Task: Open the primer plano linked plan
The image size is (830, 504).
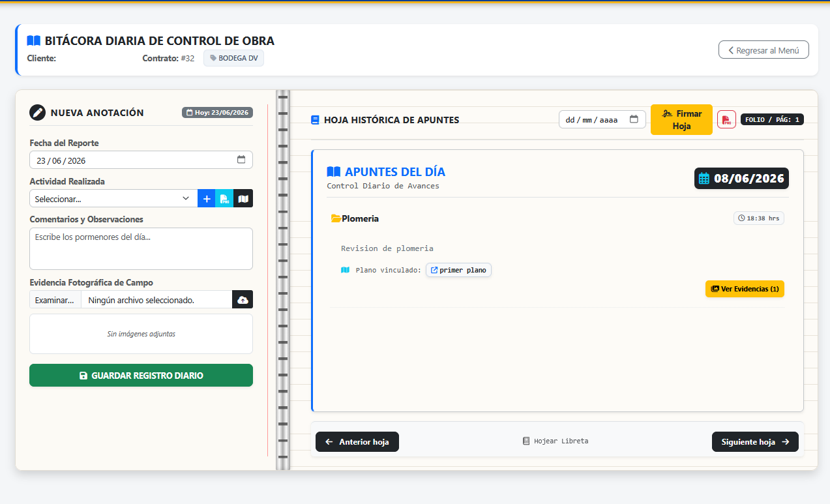Action: [x=458, y=270]
